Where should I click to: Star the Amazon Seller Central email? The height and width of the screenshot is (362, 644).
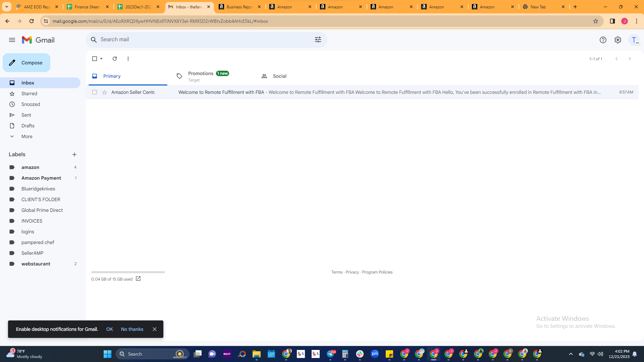pos(105,92)
